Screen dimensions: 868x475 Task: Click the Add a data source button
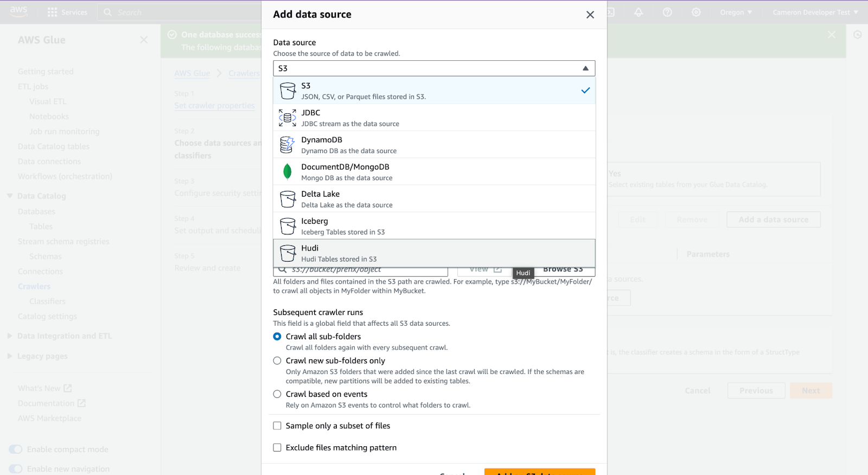point(774,220)
